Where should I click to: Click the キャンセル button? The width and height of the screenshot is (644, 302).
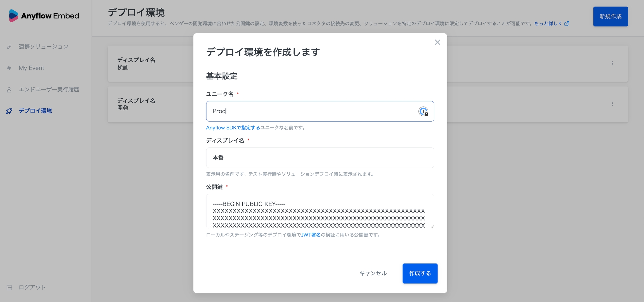(373, 273)
